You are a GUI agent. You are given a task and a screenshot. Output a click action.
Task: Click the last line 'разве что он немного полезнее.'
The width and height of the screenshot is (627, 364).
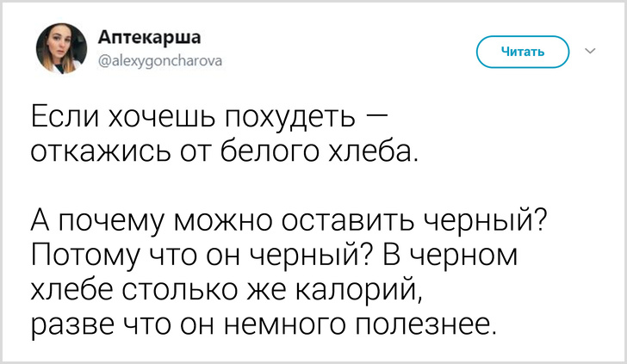[265, 326]
